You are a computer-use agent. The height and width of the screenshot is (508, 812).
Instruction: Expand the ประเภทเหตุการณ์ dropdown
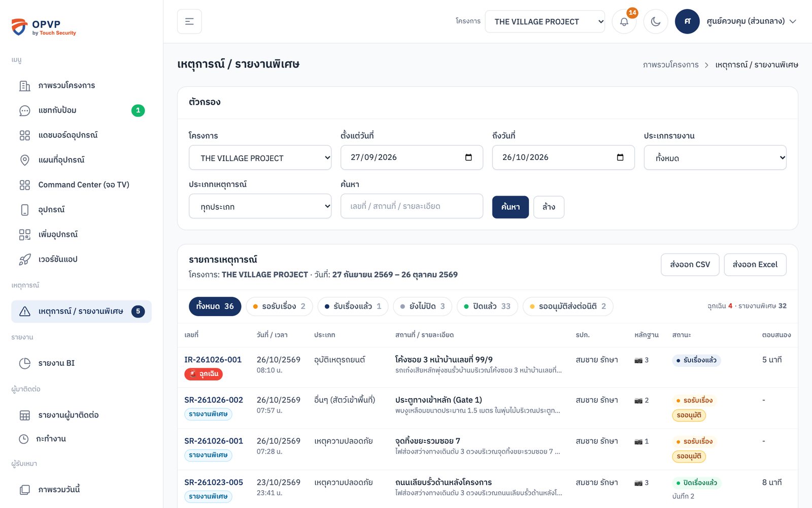pos(260,207)
